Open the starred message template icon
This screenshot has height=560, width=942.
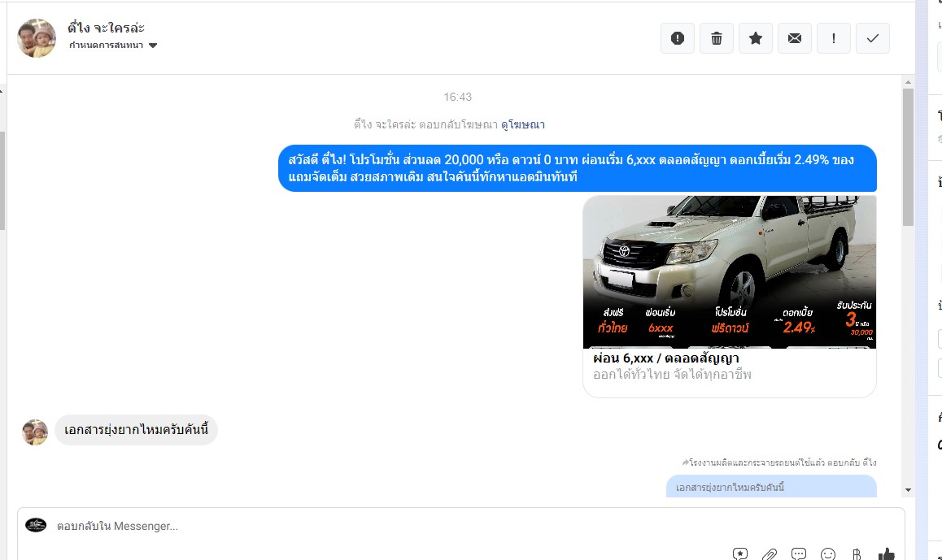coord(740,554)
